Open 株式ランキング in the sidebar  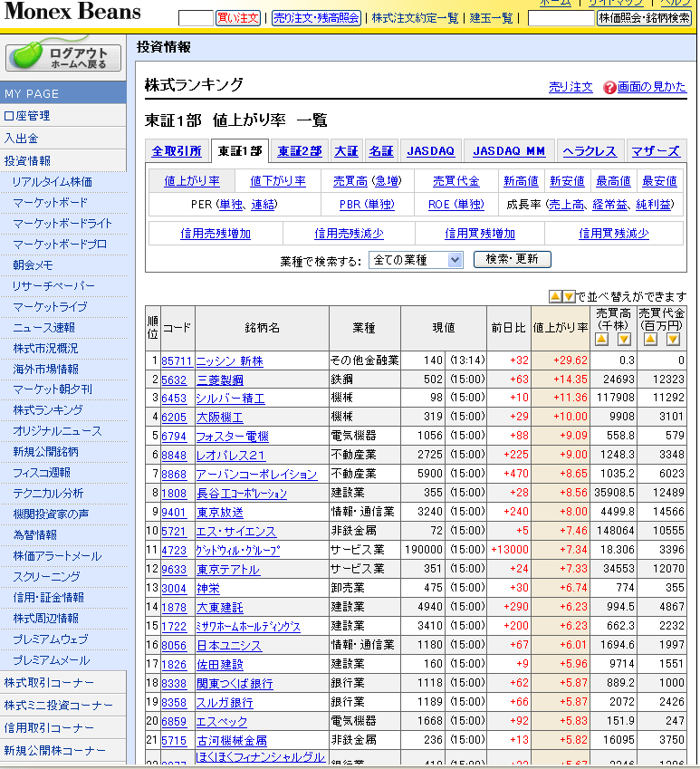(48, 410)
